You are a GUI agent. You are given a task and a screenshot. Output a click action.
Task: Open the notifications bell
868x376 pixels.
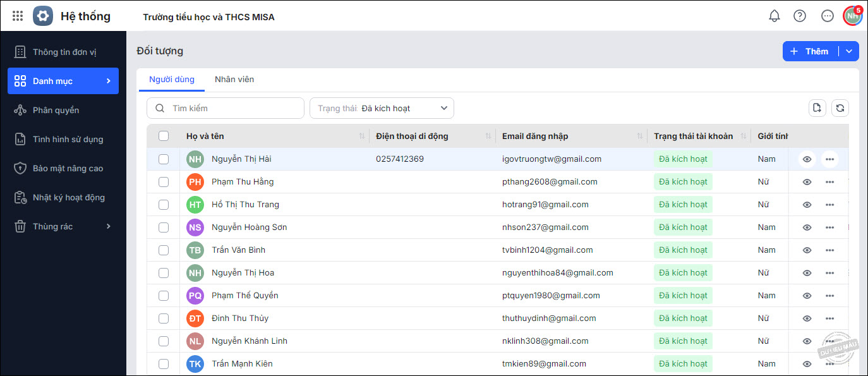pyautogui.click(x=774, y=16)
